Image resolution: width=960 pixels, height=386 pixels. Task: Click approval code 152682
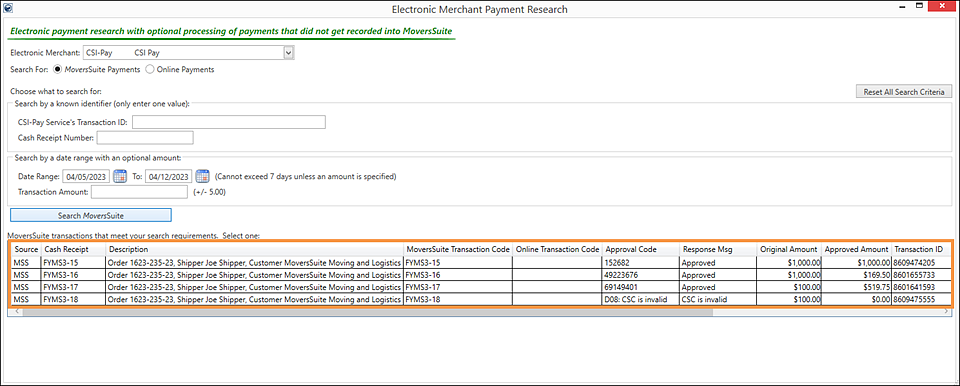tap(641, 262)
